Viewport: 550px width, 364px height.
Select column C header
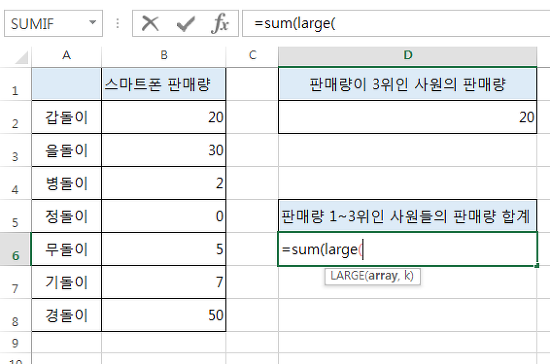[x=252, y=55]
